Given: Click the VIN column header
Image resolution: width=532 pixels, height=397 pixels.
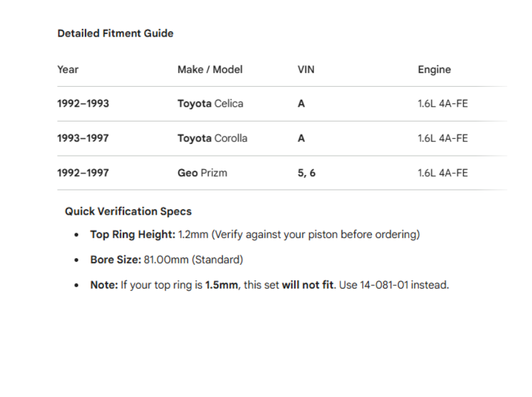Looking at the screenshot, I should click(x=306, y=69).
